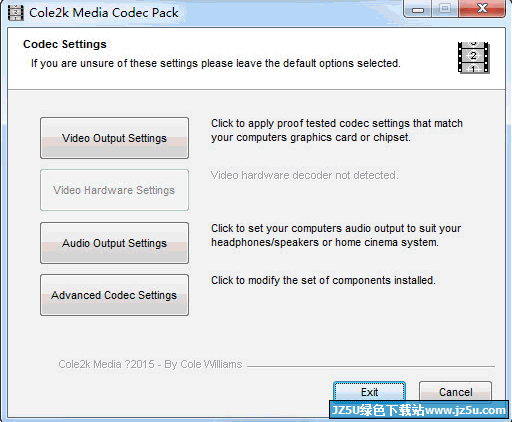Screen dimensions: 512x422
Task: Click the proof tested codec settings description
Action: [x=337, y=130]
